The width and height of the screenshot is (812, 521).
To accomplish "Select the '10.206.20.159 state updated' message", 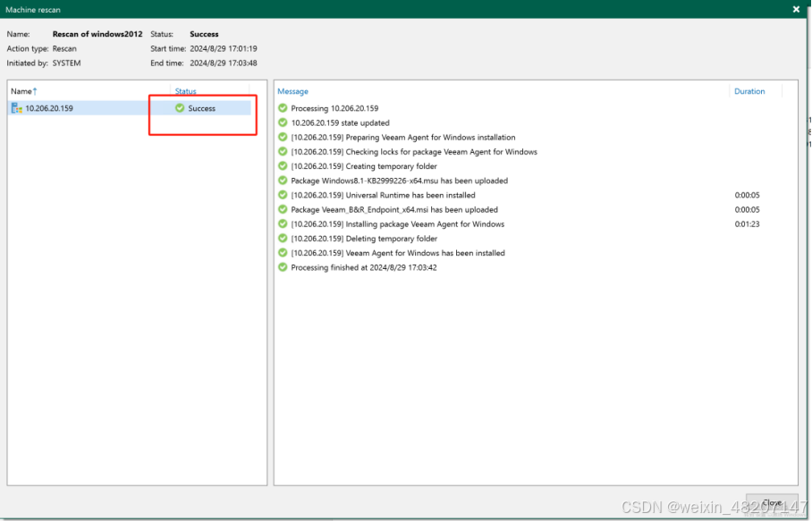I will (x=340, y=122).
